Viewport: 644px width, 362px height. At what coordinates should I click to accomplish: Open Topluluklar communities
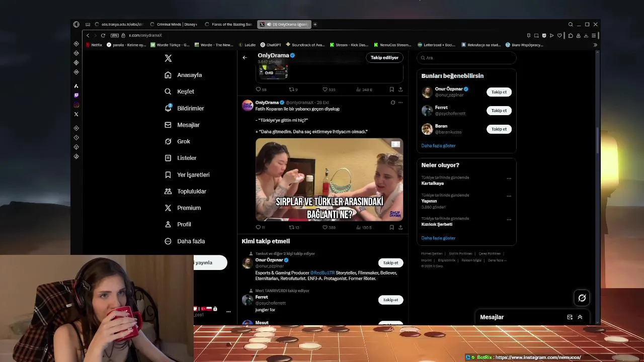[185, 191]
